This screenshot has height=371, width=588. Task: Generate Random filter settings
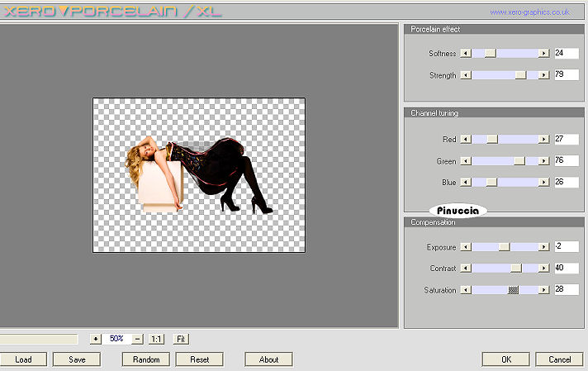[x=146, y=359]
